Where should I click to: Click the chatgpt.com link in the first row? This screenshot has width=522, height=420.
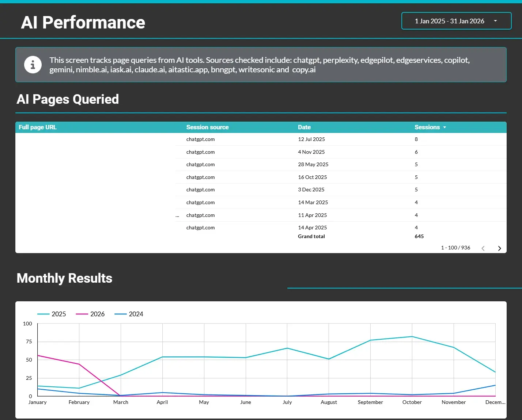(x=200, y=139)
